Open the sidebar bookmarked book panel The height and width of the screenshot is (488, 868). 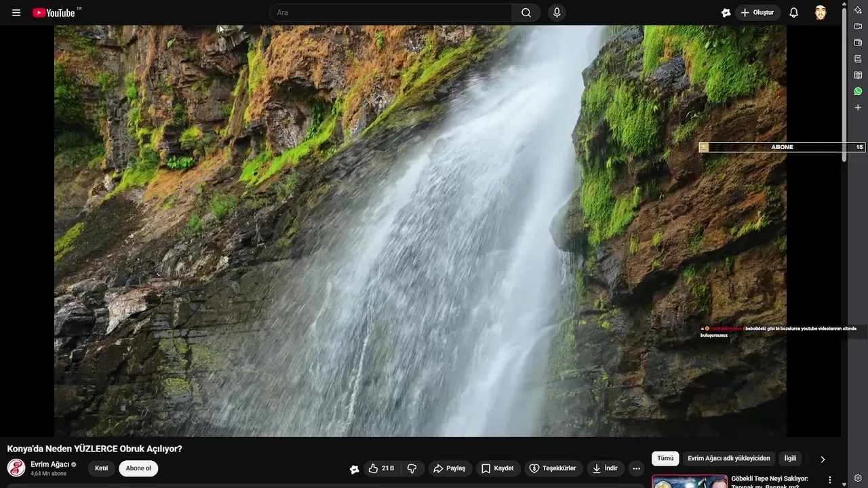click(858, 59)
